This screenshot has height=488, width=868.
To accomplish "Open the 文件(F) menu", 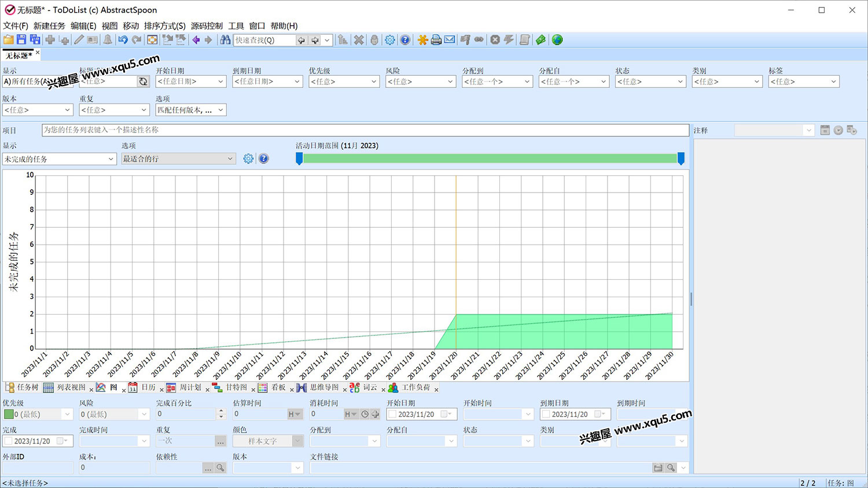I will point(16,26).
